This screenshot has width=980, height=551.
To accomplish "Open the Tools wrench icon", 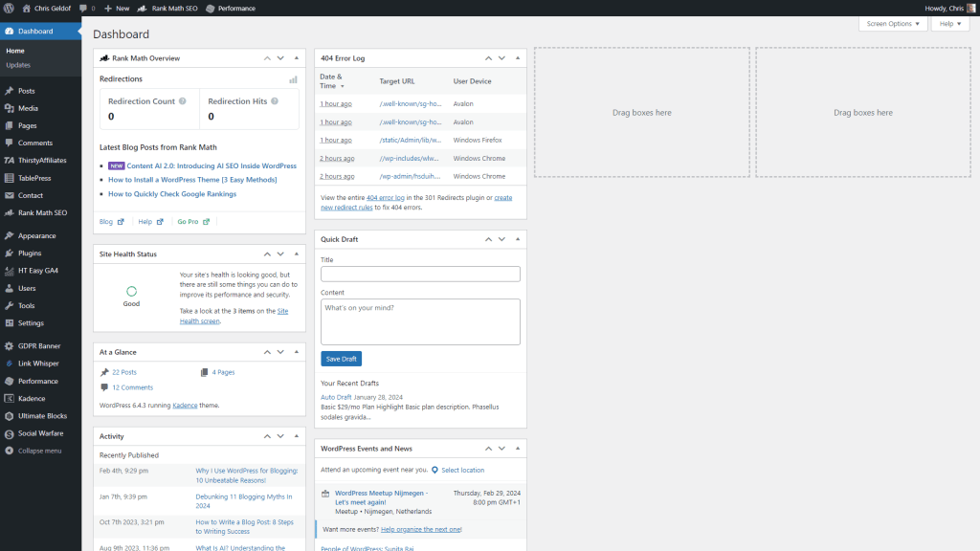I will click(x=10, y=305).
